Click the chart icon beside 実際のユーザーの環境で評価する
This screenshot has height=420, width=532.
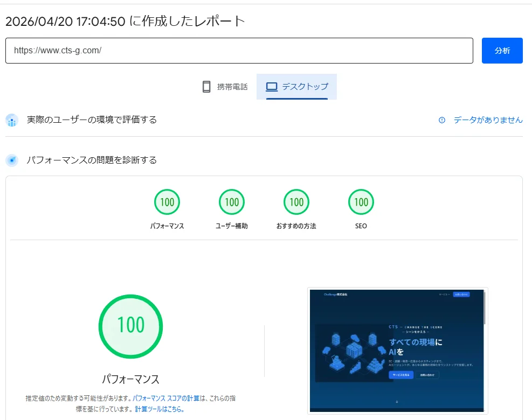[x=11, y=120]
